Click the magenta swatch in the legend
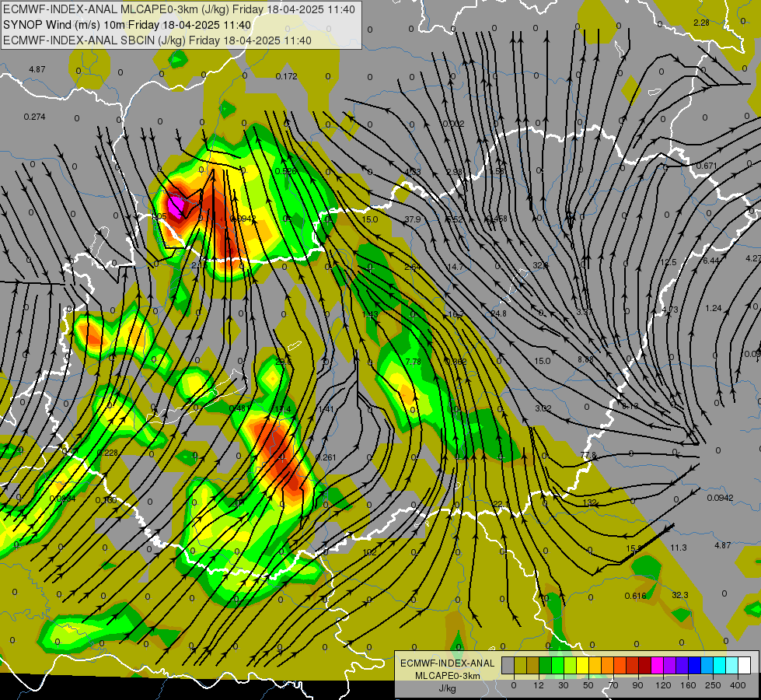This screenshot has width=761, height=700. (x=658, y=665)
